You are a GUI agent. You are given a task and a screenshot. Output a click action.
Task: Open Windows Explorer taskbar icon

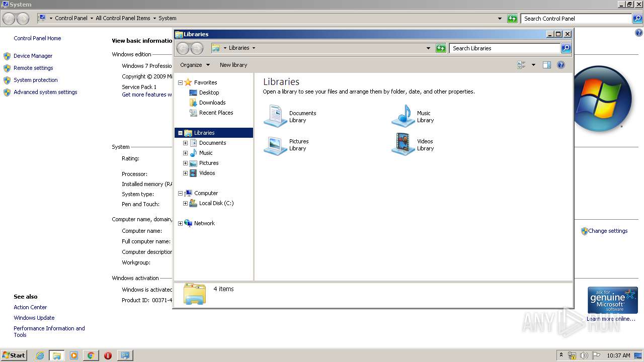coord(57,355)
